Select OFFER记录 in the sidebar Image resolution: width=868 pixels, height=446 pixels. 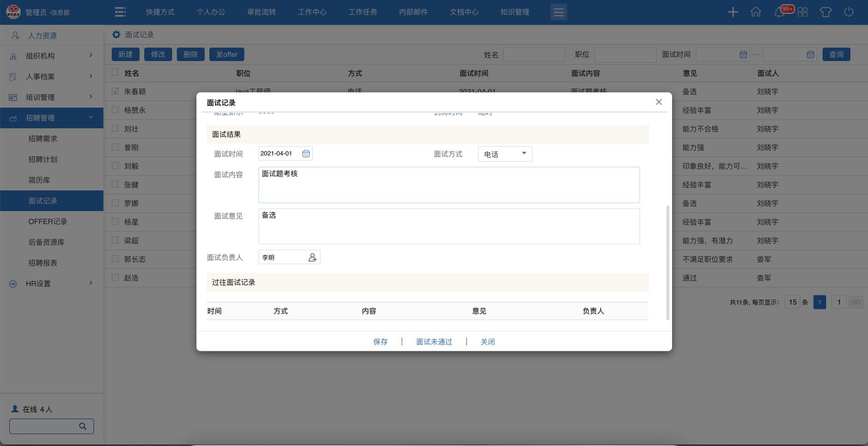(48, 221)
